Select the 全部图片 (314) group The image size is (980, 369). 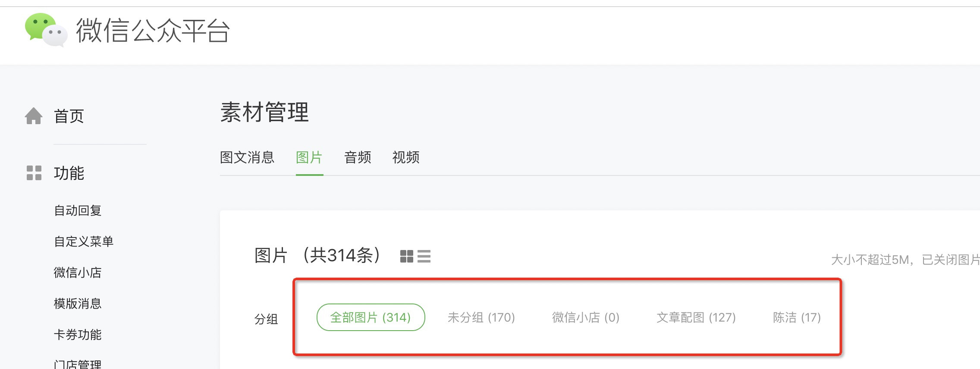click(371, 317)
